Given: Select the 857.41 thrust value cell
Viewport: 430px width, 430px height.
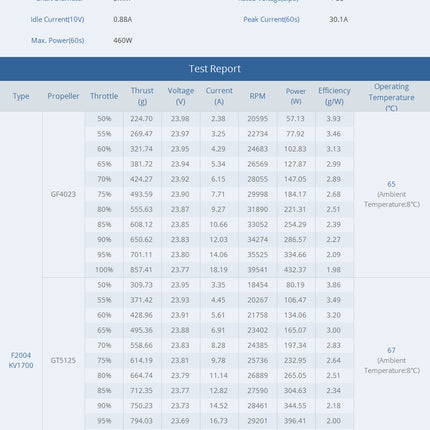Looking at the screenshot, I should click(142, 270).
